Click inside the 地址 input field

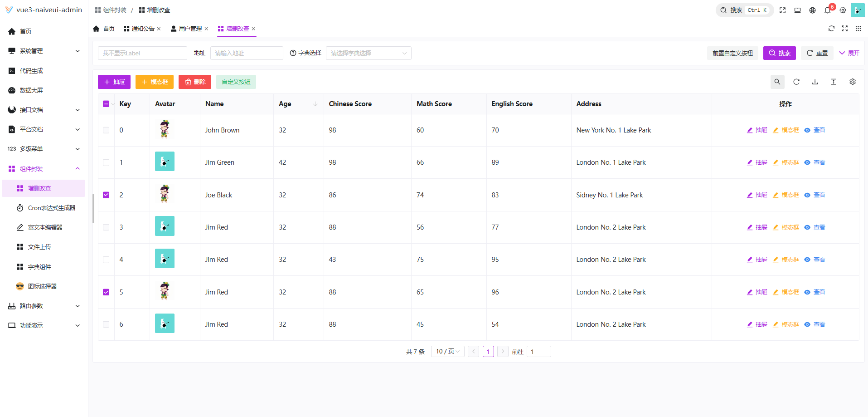pyautogui.click(x=247, y=53)
